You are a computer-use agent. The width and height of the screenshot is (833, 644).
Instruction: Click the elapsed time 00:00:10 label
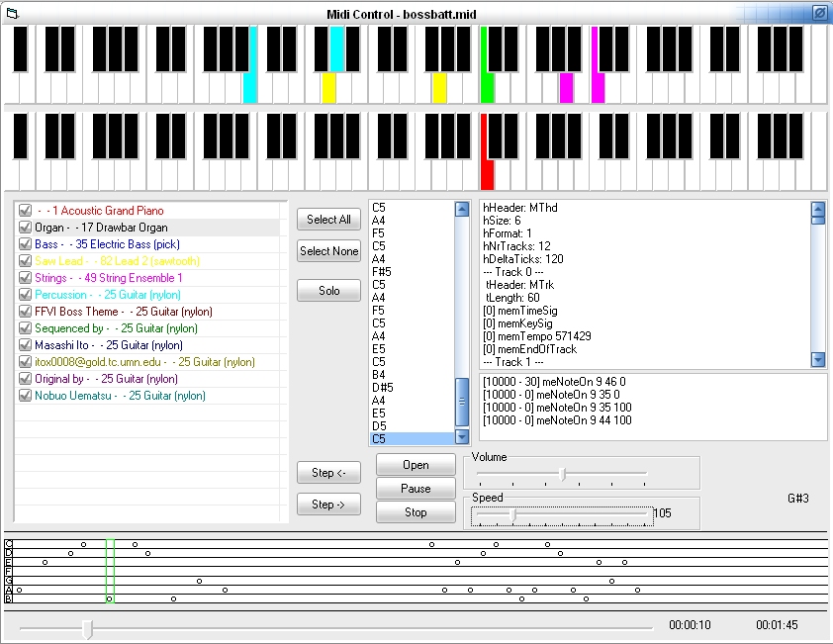click(x=690, y=625)
